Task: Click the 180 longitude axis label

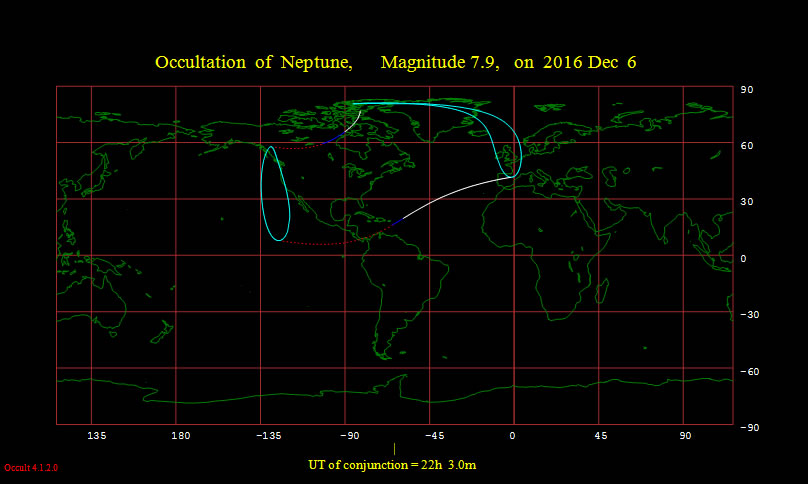Action: pyautogui.click(x=181, y=436)
